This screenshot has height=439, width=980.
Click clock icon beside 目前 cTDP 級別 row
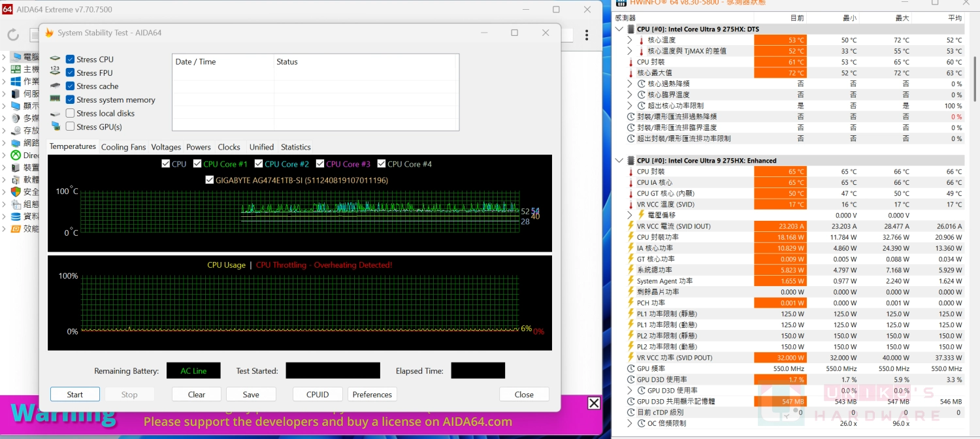[x=630, y=412]
